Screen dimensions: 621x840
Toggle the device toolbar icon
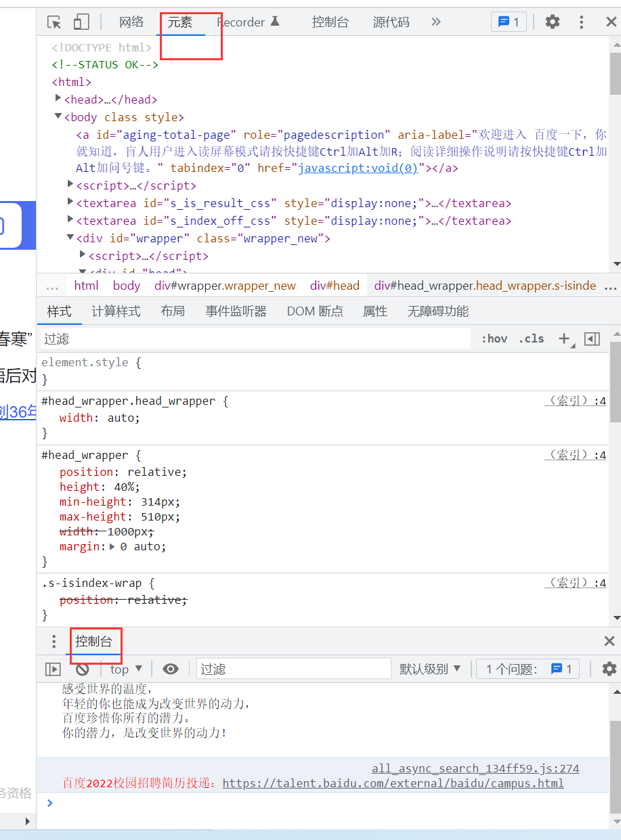pos(81,22)
